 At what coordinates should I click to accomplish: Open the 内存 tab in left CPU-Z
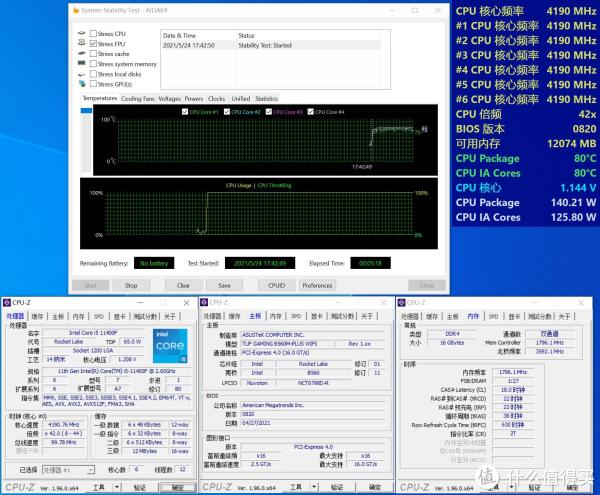pos(78,316)
